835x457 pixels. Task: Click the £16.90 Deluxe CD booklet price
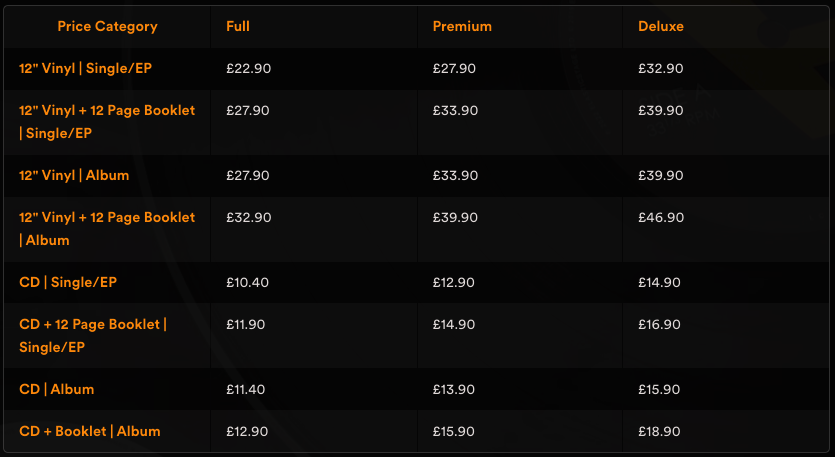coord(659,325)
